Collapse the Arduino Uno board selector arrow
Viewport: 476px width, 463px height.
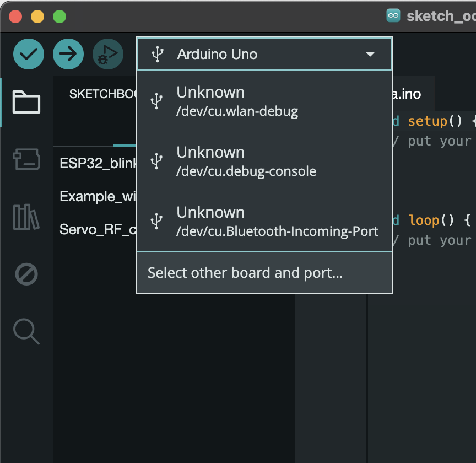[x=370, y=54]
